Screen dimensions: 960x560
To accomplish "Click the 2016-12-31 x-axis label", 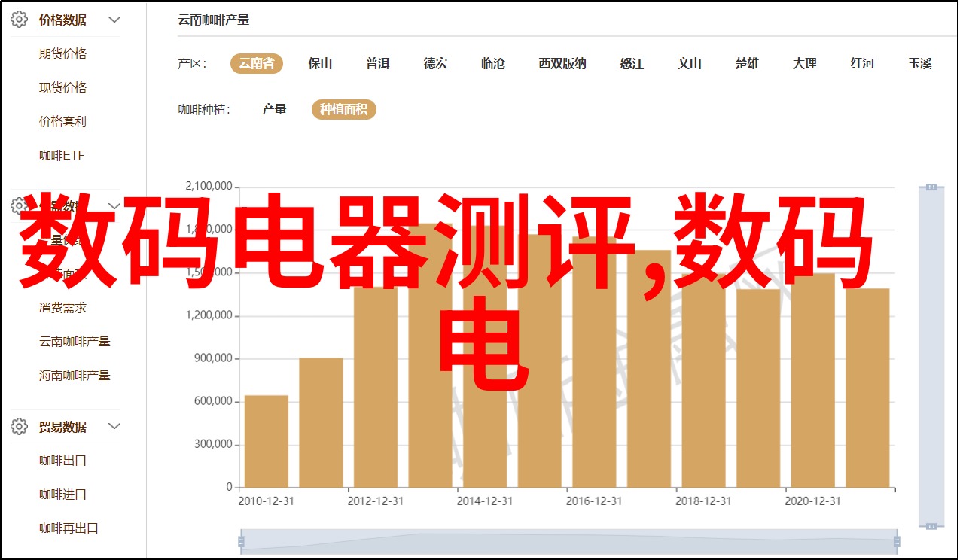I will point(594,501).
